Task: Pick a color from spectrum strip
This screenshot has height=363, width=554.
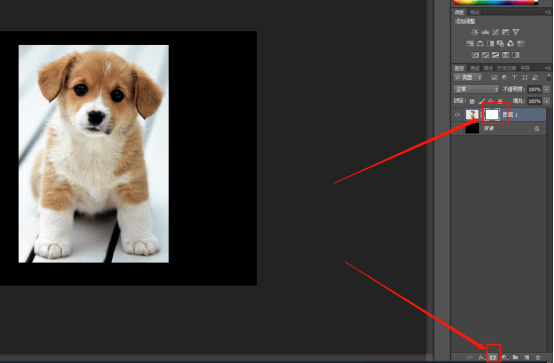Action: pos(496,2)
